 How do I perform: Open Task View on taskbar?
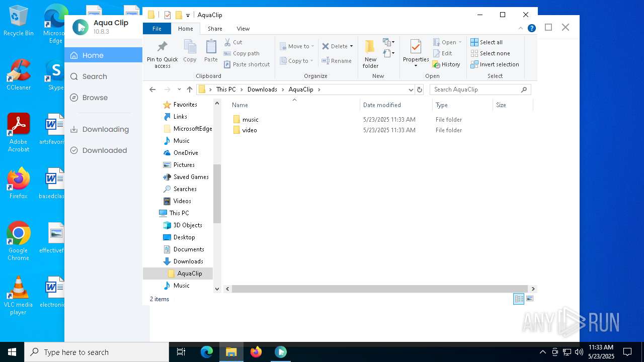pyautogui.click(x=181, y=352)
